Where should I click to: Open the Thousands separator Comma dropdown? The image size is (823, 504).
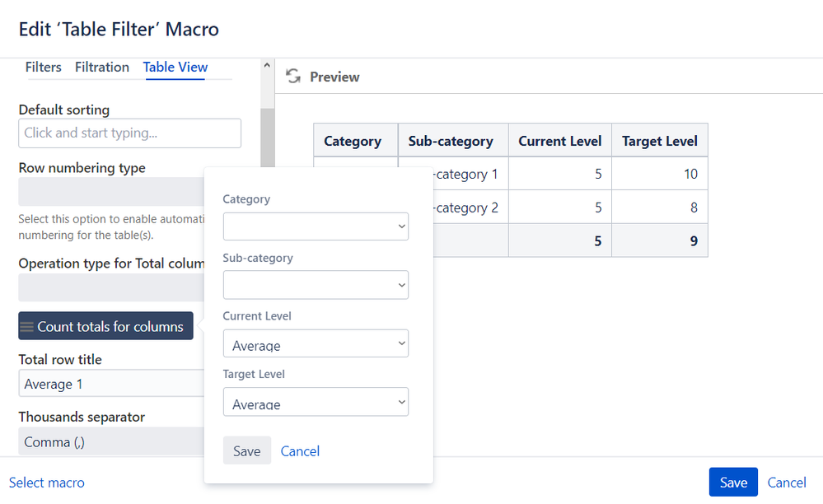pyautogui.click(x=111, y=441)
